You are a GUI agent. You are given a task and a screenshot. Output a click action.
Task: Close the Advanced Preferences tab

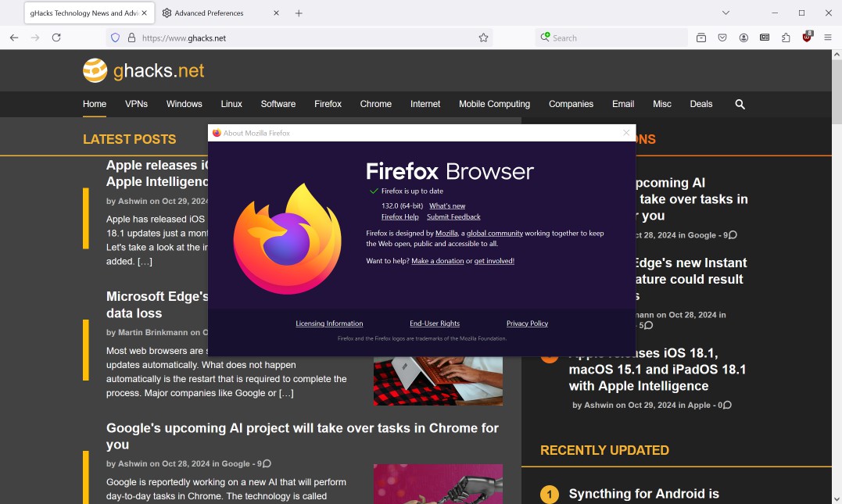276,13
